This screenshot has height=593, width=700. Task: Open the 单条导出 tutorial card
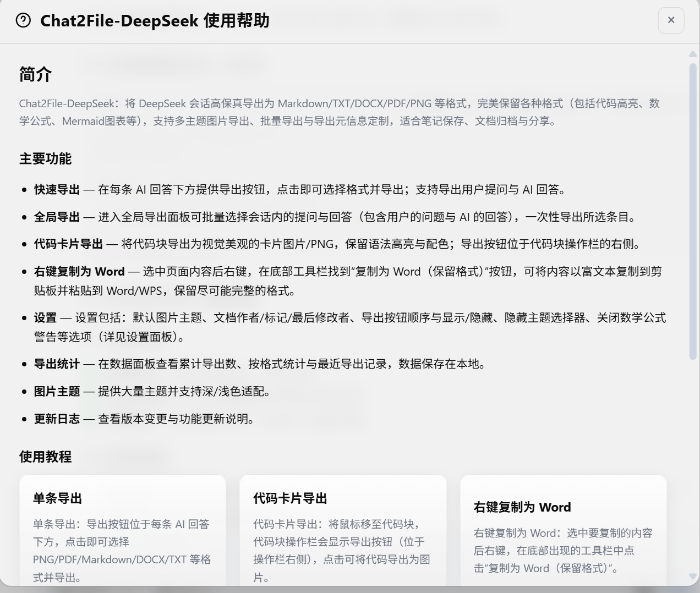pyautogui.click(x=123, y=531)
